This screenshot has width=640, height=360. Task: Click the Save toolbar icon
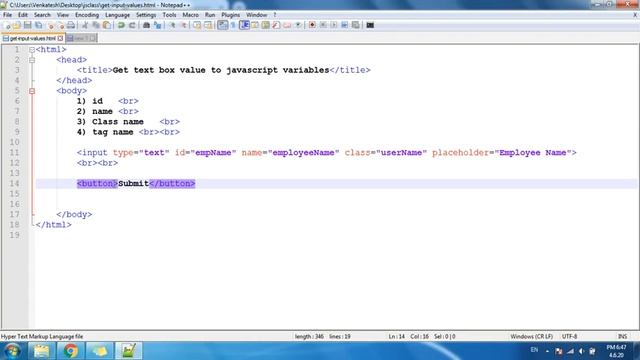click(x=27, y=25)
